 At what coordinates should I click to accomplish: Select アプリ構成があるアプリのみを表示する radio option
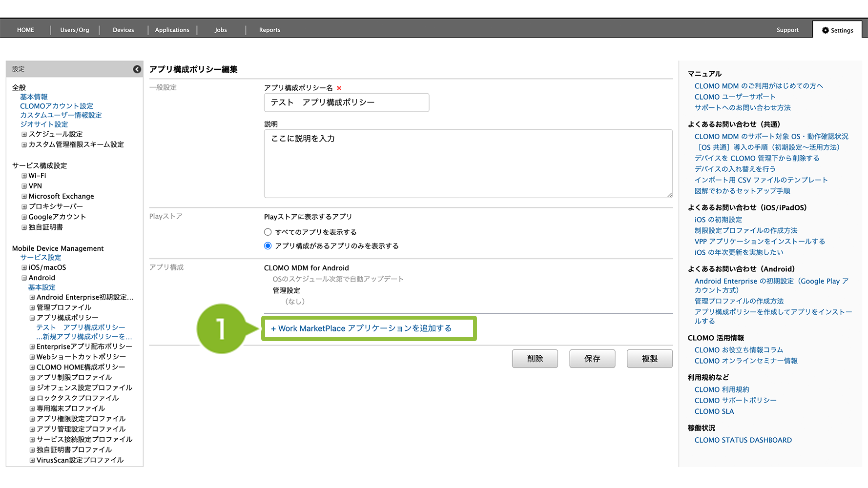268,246
